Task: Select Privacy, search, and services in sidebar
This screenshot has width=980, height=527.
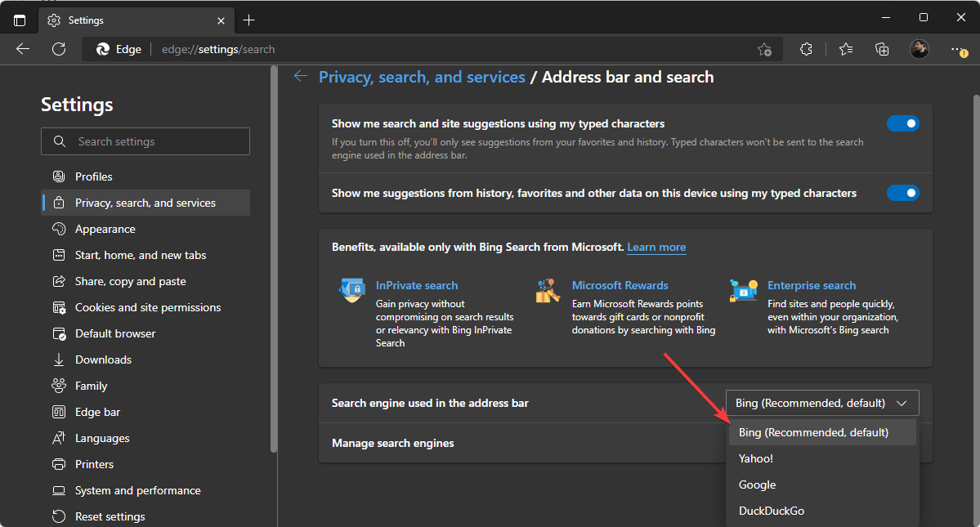Action: (145, 203)
